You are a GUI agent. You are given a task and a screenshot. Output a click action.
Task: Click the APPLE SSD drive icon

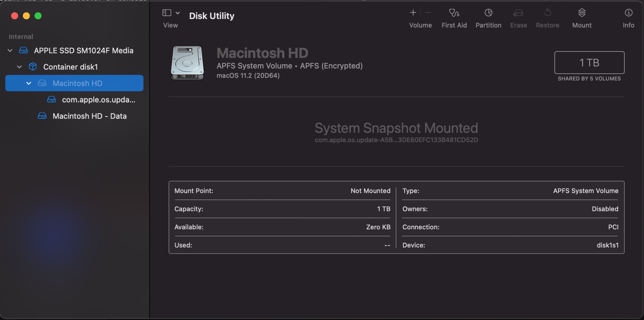click(x=24, y=50)
